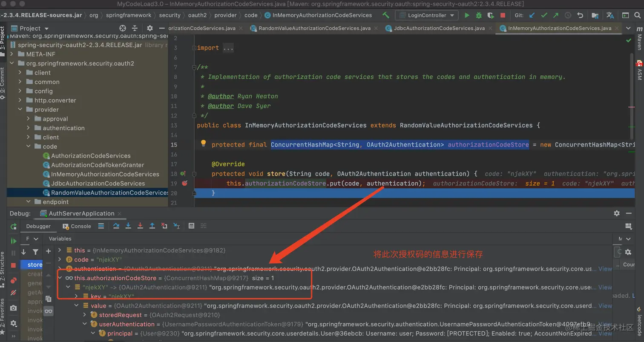Expand the META-INF folder
Image resolution: width=644 pixels, height=342 pixels.
(11, 54)
